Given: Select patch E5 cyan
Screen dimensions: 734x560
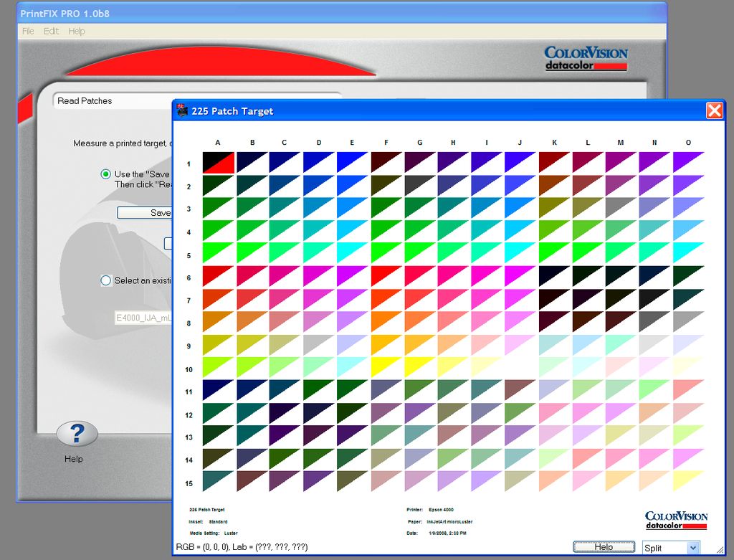Looking at the screenshot, I should pyautogui.click(x=352, y=253).
